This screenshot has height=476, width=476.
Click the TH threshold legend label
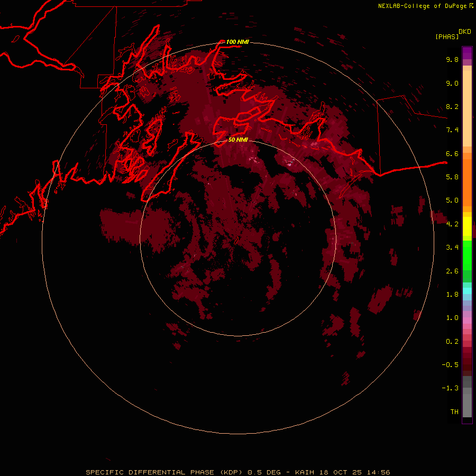(454, 412)
